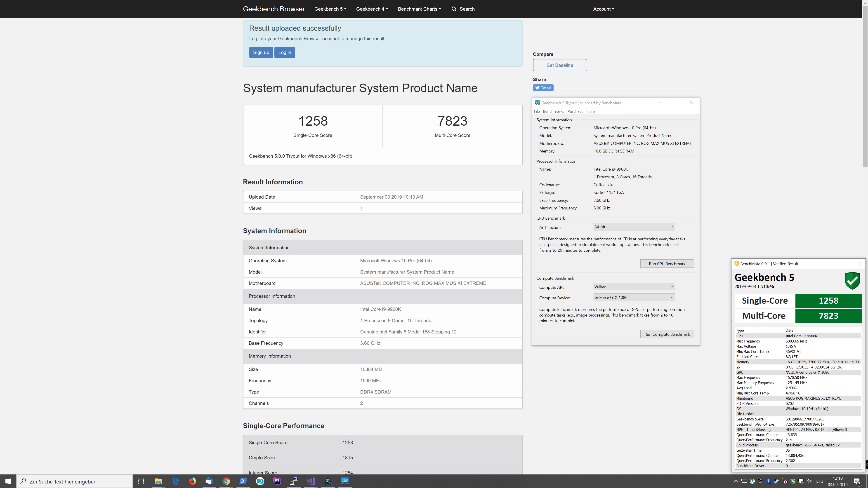Click the BIOS Version 0702 row

pyautogui.click(x=798, y=404)
